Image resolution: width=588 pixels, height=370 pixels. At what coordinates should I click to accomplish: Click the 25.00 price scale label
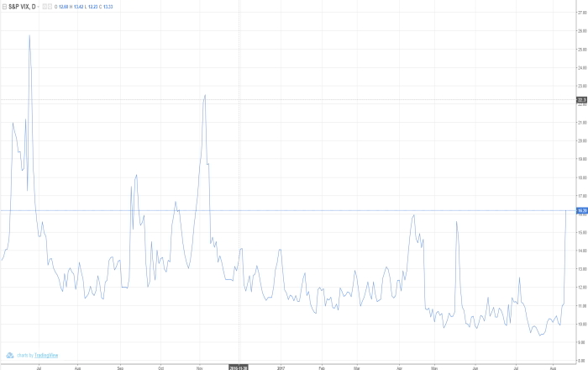coord(582,50)
